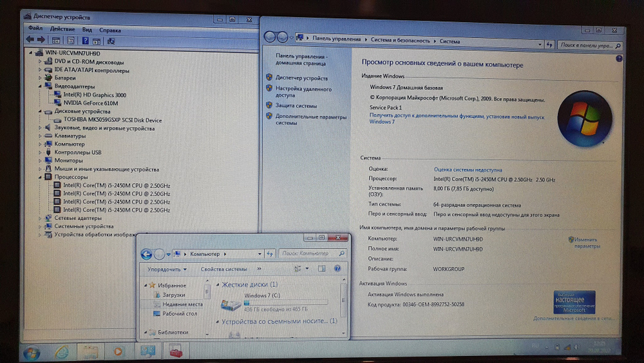Open the Файл menu in Device Manager
This screenshot has height=363, width=644.
[x=35, y=28]
